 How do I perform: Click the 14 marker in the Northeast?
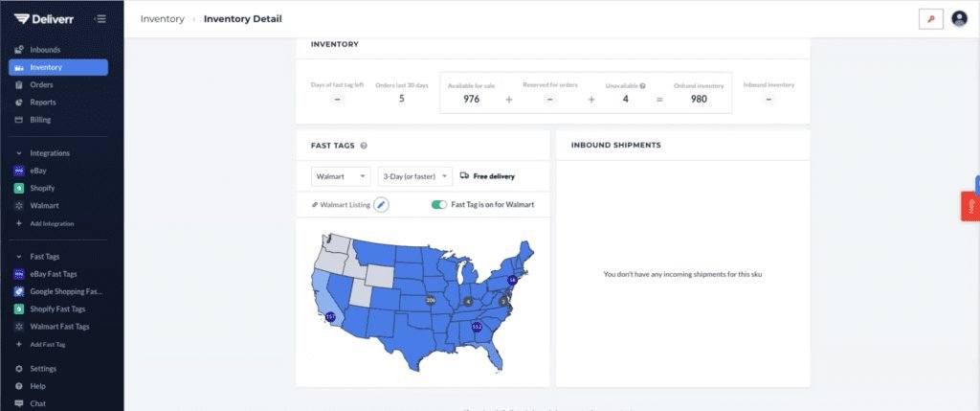click(x=513, y=280)
